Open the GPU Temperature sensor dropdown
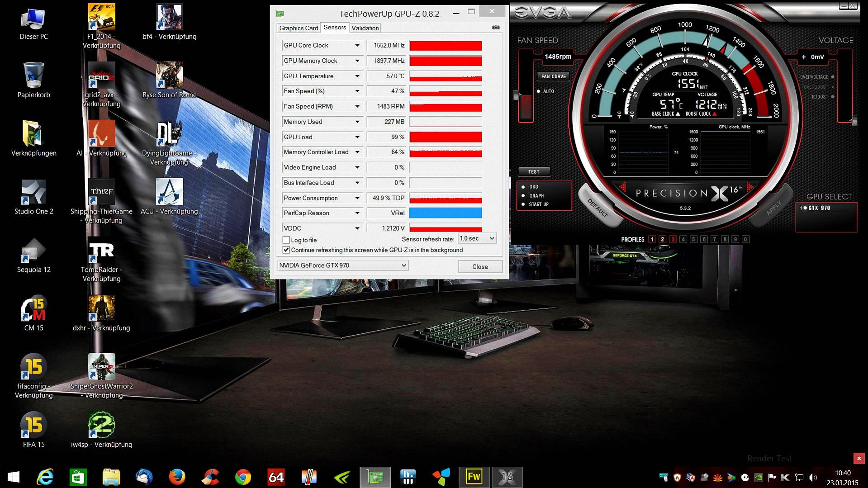This screenshot has width=868, height=488. click(x=357, y=76)
